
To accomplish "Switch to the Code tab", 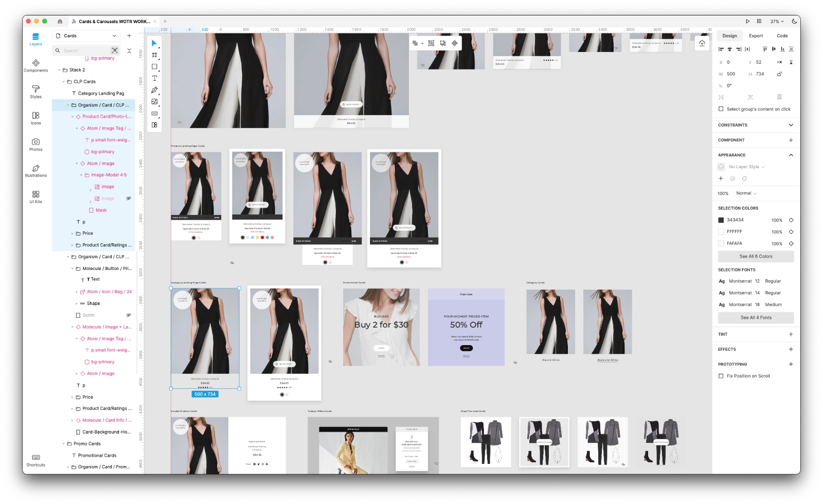I will (782, 36).
